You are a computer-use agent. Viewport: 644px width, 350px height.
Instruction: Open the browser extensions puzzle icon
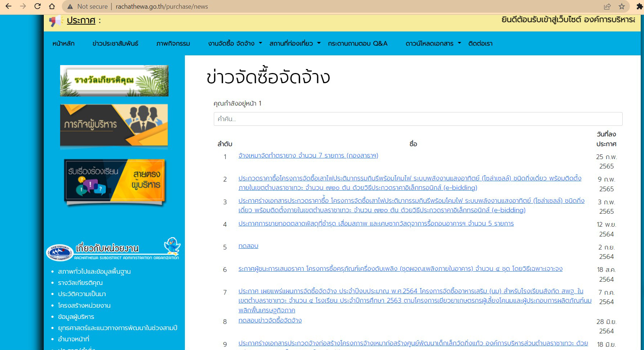pos(639,7)
